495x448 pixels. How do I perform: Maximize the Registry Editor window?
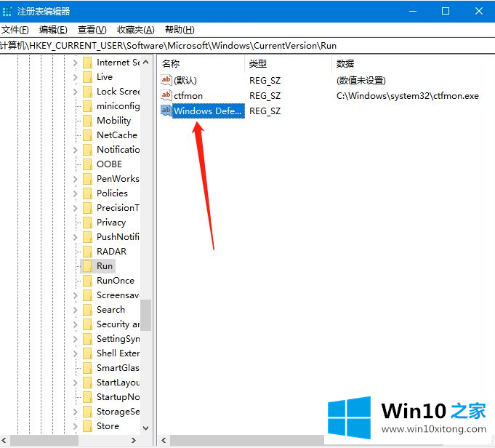(446, 11)
